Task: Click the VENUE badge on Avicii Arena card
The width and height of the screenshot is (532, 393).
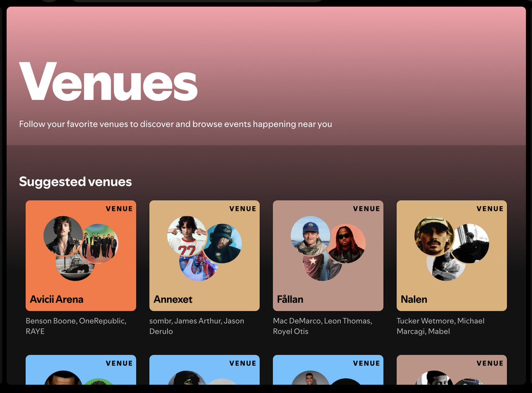Action: coord(119,209)
